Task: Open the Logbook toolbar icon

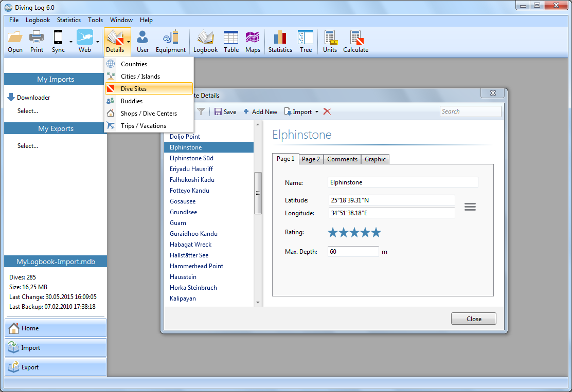Action: 205,38
